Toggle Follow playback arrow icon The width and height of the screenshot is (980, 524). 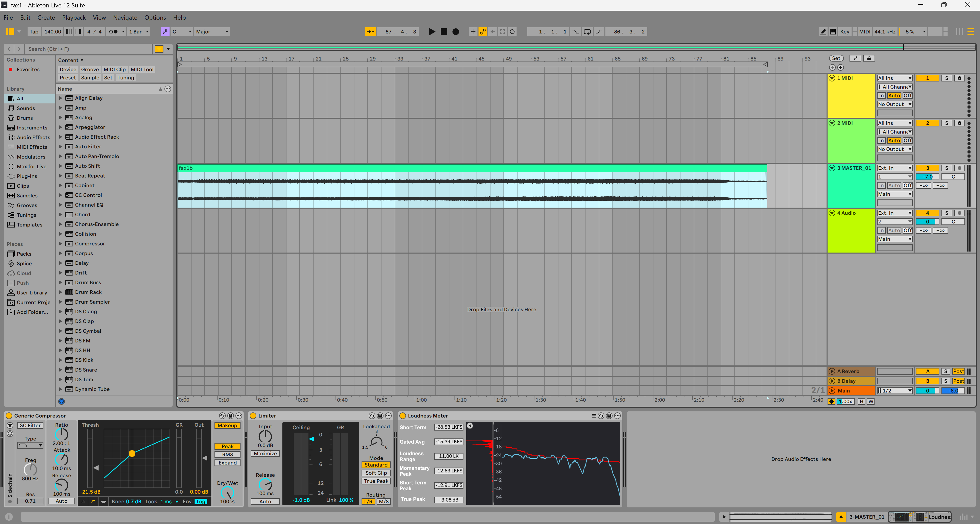pyautogui.click(x=370, y=32)
